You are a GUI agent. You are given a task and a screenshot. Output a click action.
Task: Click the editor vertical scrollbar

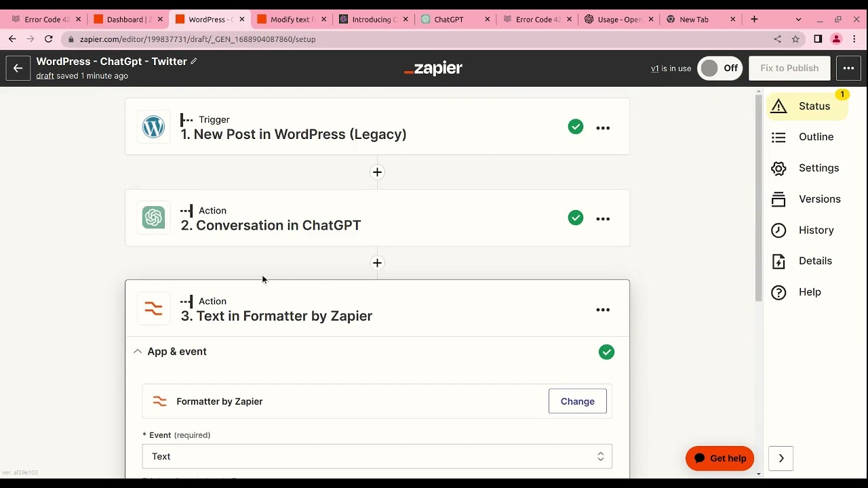pyautogui.click(x=758, y=198)
